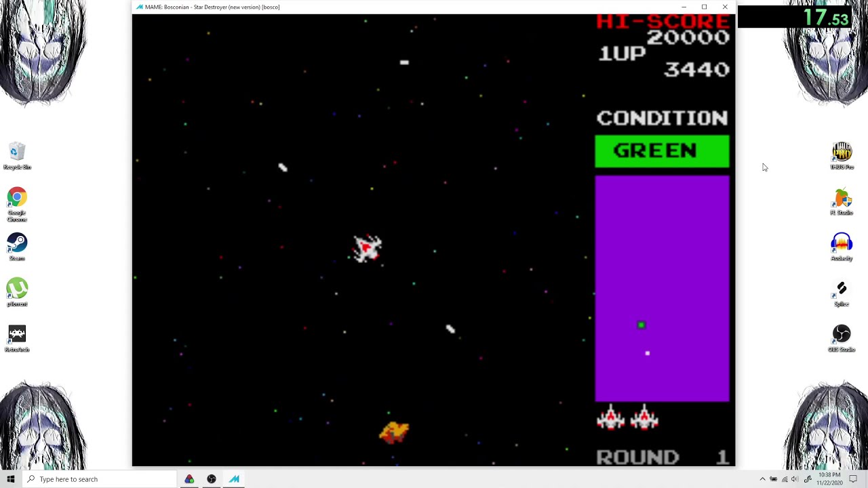Select the RetroArch desktop shortcut

[17, 338]
